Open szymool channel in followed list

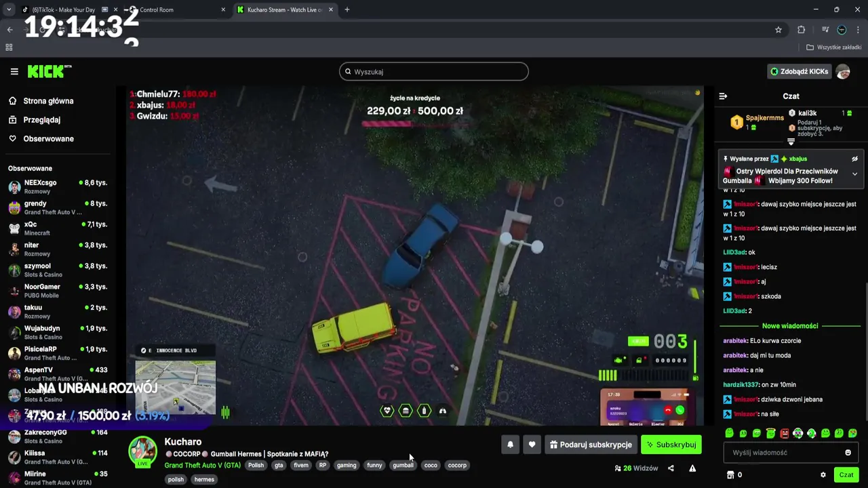(58, 270)
